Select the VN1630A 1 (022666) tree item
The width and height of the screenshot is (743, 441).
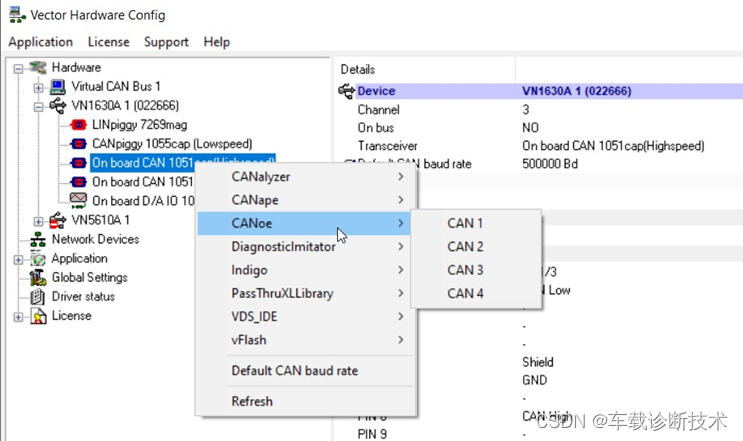click(x=125, y=106)
